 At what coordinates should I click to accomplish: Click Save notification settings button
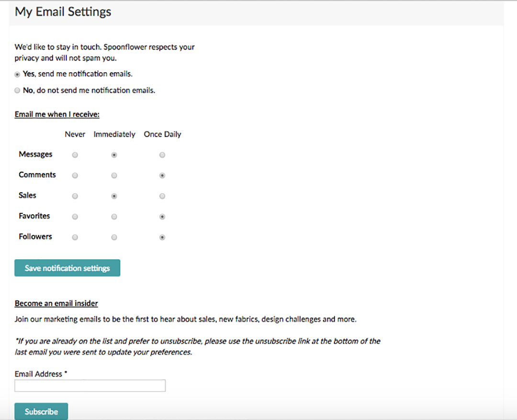click(x=67, y=268)
